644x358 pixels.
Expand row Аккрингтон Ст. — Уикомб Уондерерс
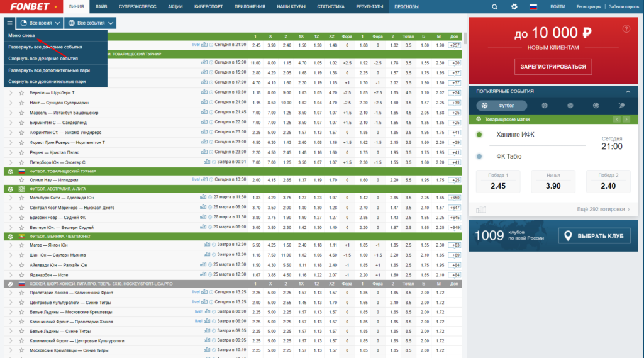coord(11,132)
